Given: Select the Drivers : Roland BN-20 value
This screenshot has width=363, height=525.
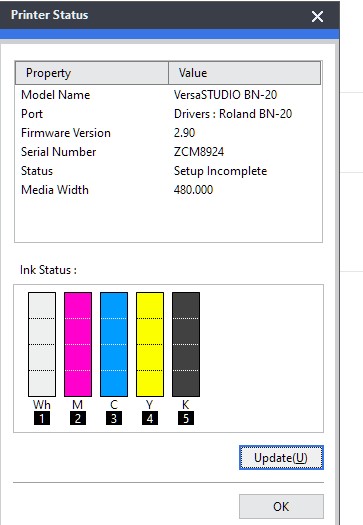Looking at the screenshot, I should 233,114.
